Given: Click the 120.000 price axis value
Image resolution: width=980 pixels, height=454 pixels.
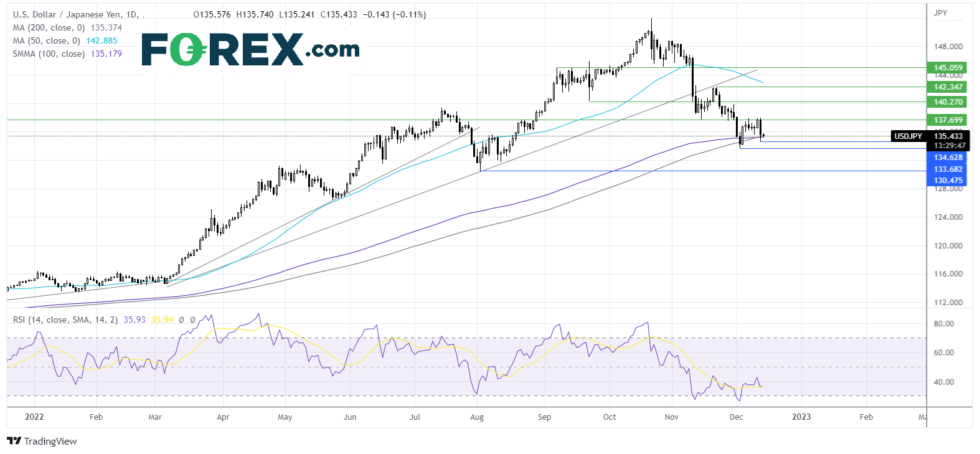Looking at the screenshot, I should 948,245.
